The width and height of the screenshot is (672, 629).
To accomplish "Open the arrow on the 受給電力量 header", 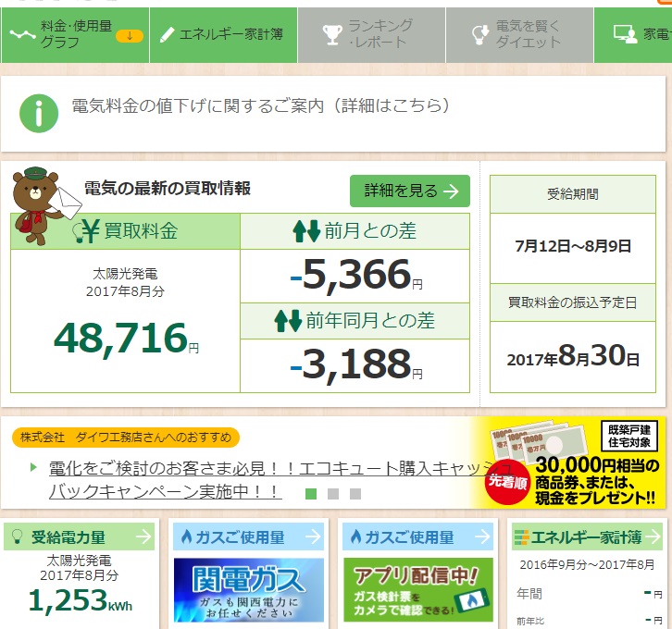I will click(x=143, y=536).
